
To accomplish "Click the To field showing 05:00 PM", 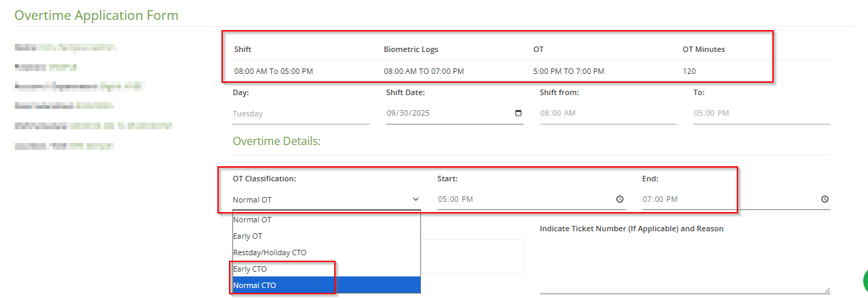I will point(761,114).
